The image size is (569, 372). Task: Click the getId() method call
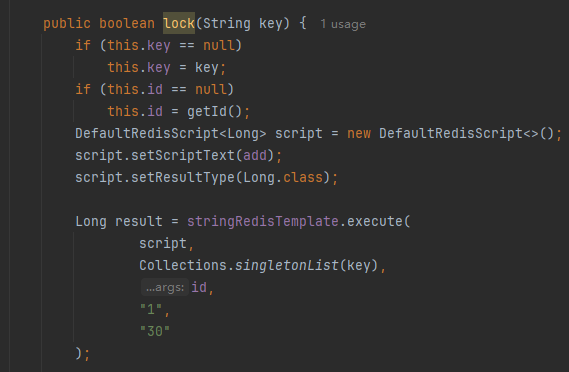tap(214, 111)
